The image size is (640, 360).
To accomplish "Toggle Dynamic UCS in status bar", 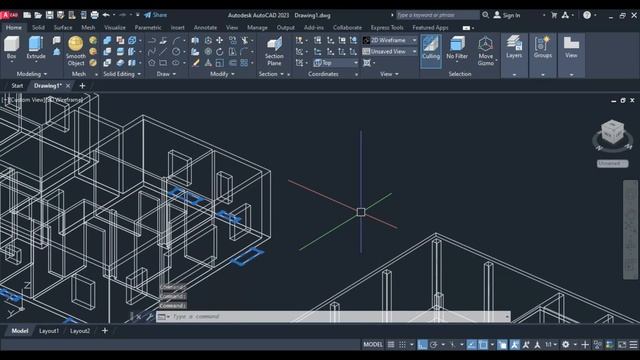I will click(x=502, y=344).
